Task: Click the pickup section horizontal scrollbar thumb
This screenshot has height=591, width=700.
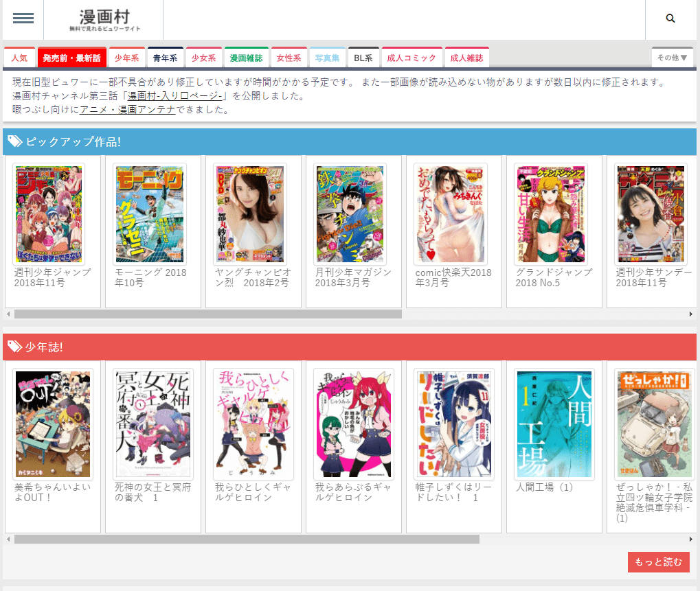Action: pyautogui.click(x=208, y=314)
